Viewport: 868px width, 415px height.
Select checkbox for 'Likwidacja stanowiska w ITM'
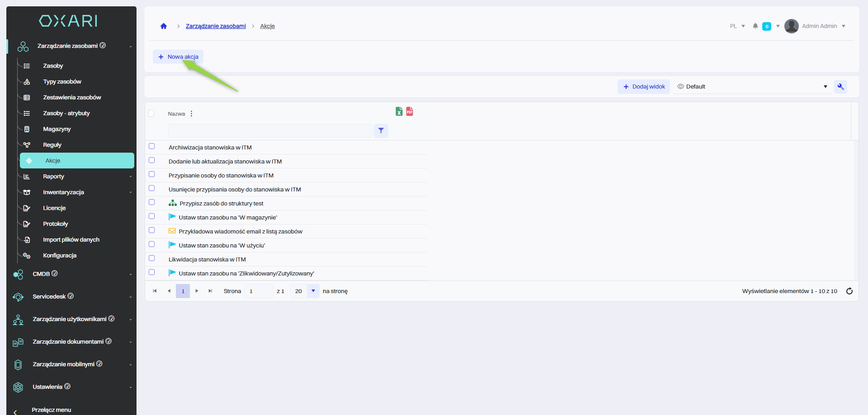tap(152, 258)
